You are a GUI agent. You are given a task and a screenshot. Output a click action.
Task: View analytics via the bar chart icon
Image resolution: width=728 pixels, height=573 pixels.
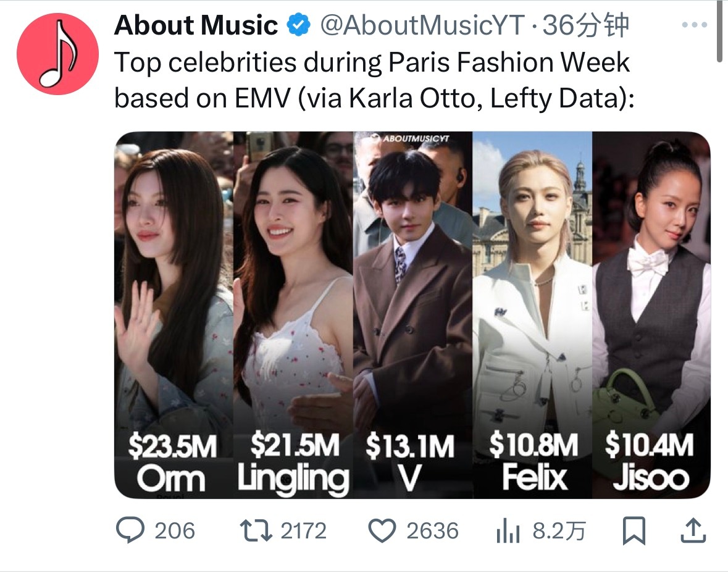[508, 531]
